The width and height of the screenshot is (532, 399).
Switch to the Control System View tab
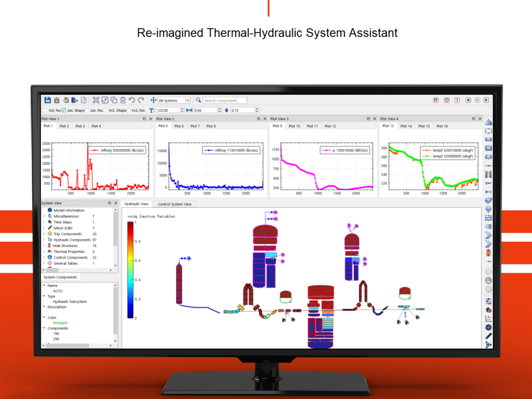coord(175,204)
